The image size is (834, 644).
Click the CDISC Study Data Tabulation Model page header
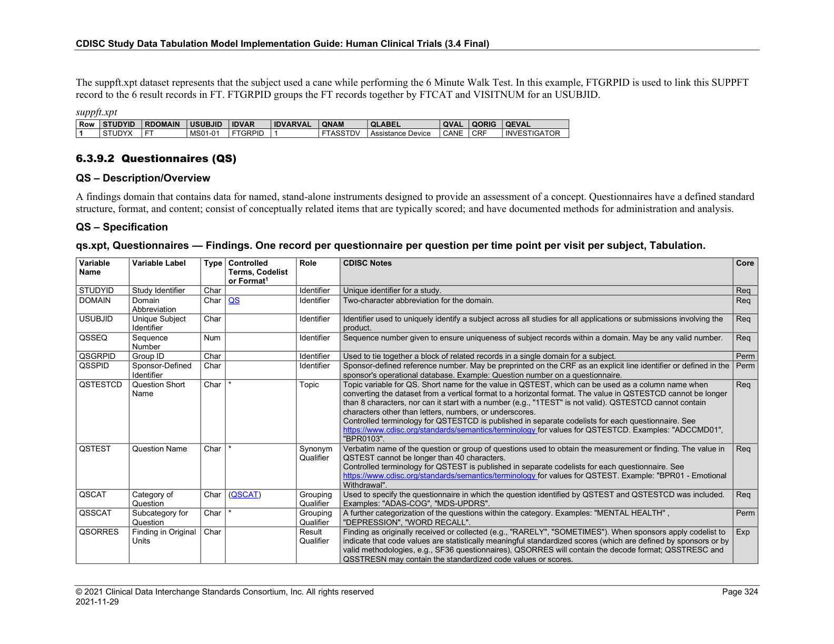tap(283, 44)
